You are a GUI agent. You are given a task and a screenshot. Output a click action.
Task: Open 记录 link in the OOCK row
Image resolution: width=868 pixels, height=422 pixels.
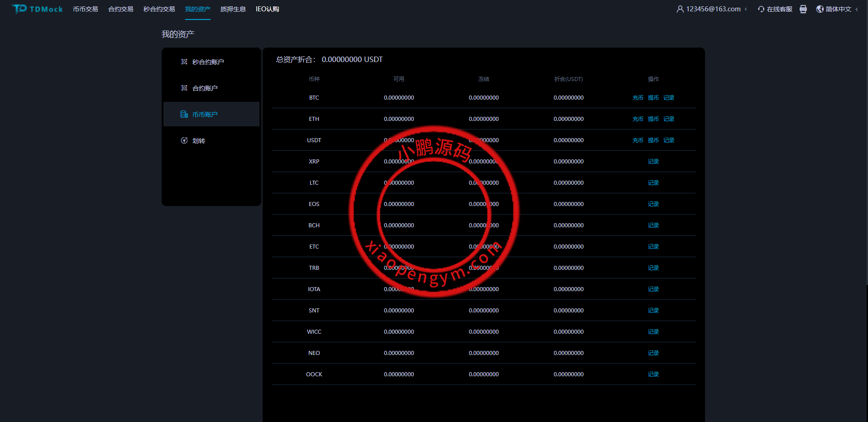653,374
